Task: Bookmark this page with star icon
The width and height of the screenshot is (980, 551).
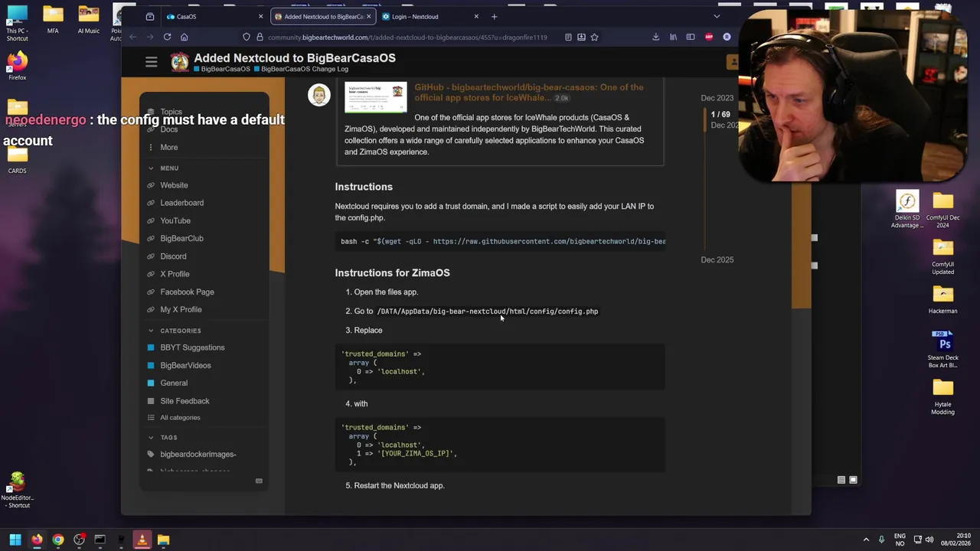Action: (594, 37)
